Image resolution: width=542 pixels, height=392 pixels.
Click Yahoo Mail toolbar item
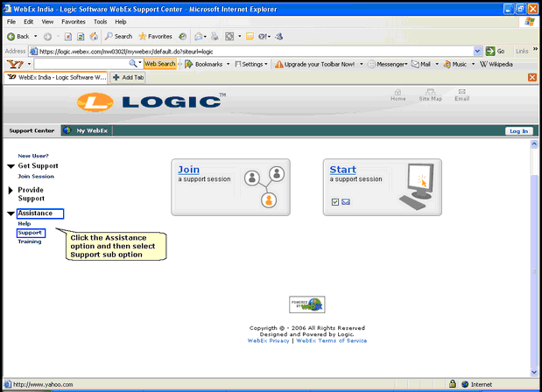click(421, 64)
